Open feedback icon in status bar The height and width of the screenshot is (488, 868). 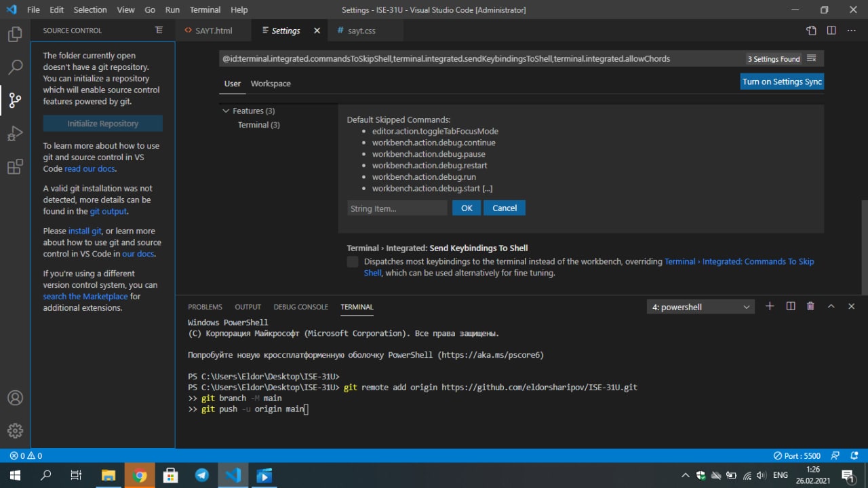click(x=835, y=456)
